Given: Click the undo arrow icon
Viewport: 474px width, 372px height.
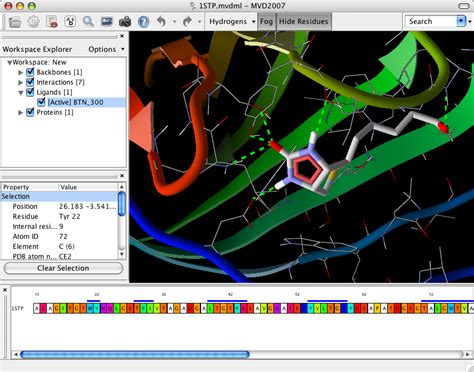Looking at the screenshot, I should coord(161,22).
